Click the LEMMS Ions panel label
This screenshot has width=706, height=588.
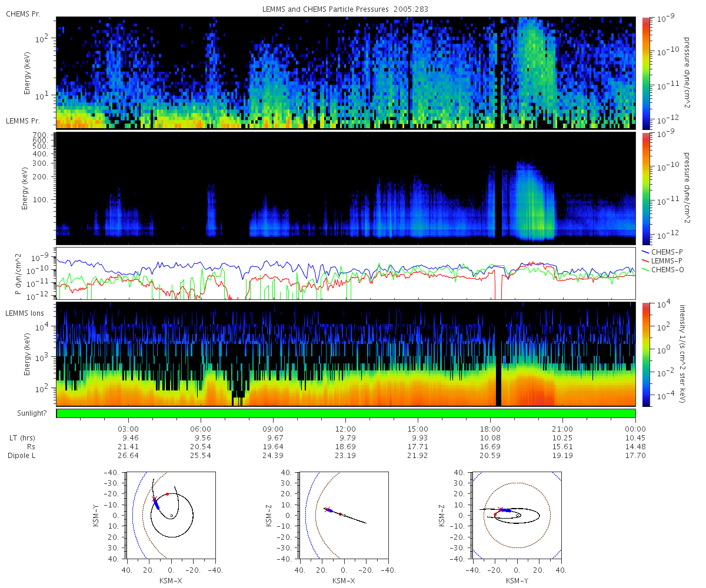[x=26, y=313]
